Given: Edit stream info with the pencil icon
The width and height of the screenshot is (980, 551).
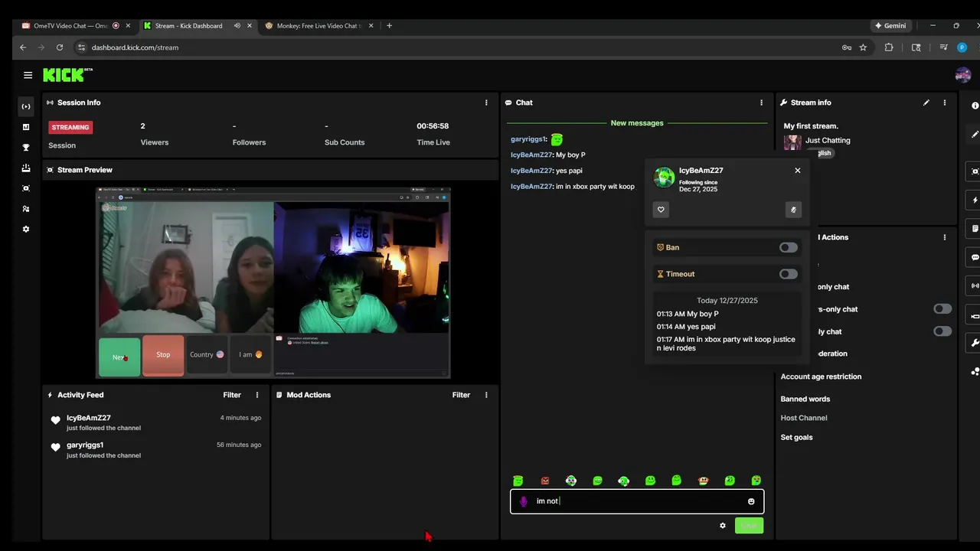Looking at the screenshot, I should 926,103.
